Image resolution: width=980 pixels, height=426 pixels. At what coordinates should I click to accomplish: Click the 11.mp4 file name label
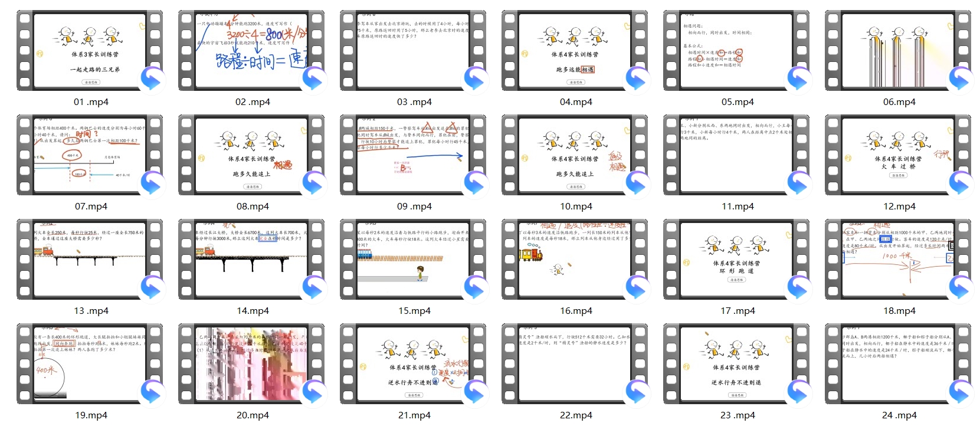click(x=738, y=207)
